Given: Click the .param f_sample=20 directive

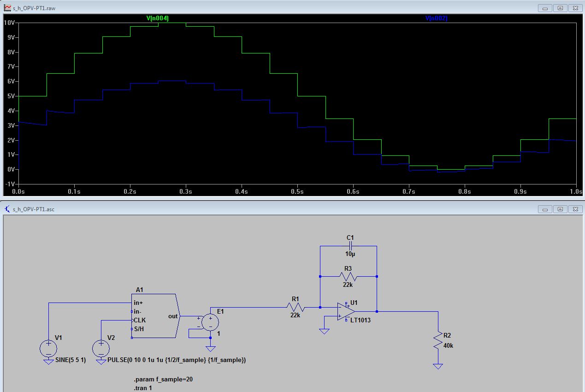Looking at the screenshot, I should pos(163,379).
